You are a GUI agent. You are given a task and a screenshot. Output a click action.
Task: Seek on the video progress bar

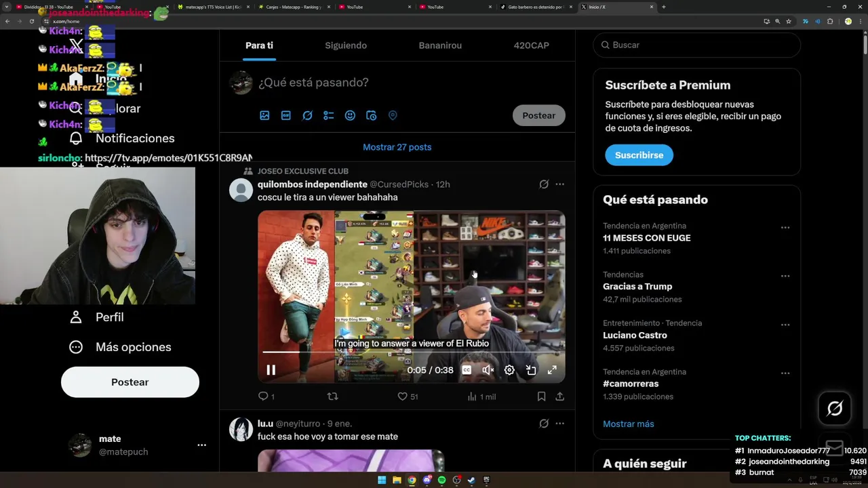click(412, 352)
